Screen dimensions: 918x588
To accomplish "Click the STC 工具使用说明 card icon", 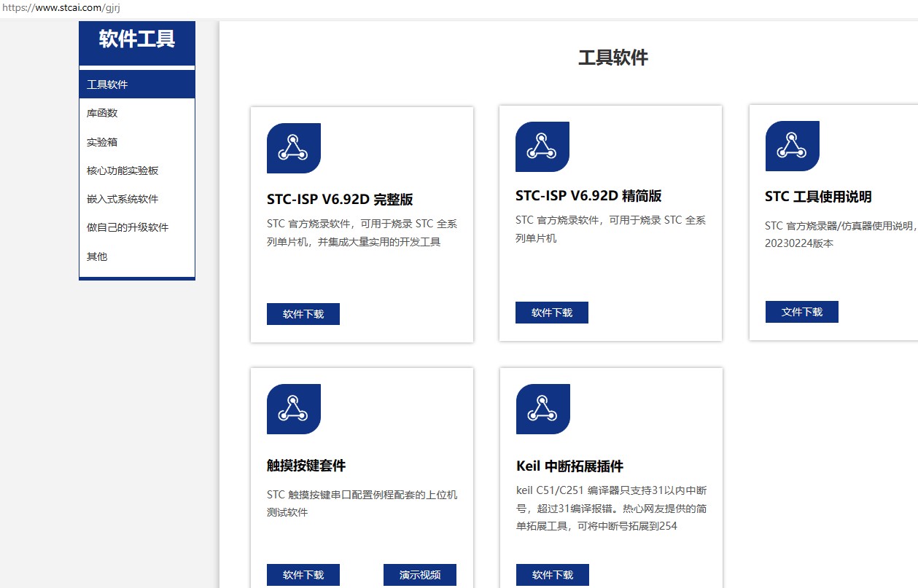I will pyautogui.click(x=793, y=146).
